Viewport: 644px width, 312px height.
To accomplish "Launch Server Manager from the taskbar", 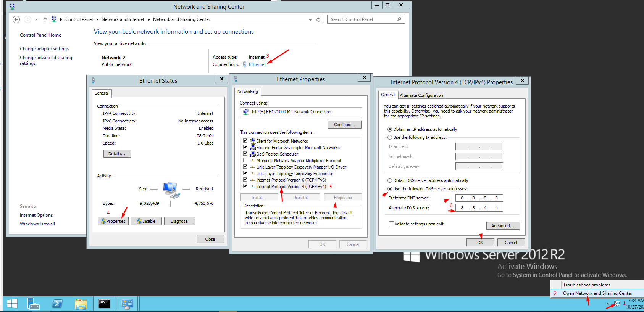I will click(34, 304).
